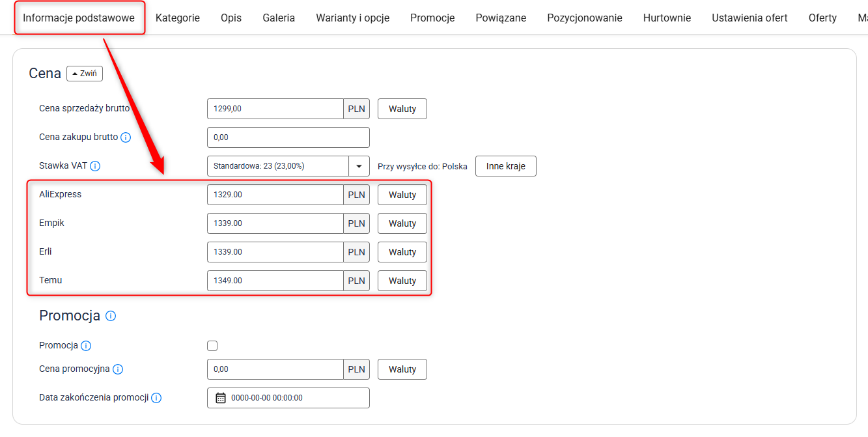Image resolution: width=868 pixels, height=437 pixels.
Task: Open Waluty for Cena sprzedaży brutto
Action: (402, 109)
